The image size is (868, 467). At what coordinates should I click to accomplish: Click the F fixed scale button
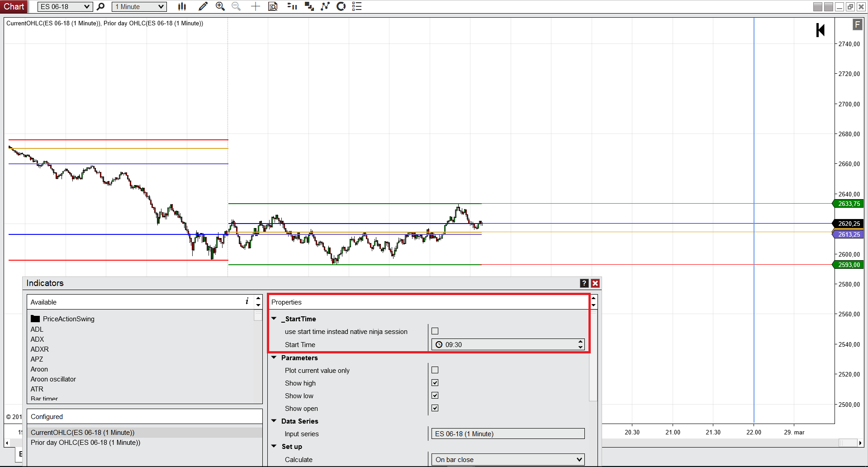click(857, 24)
